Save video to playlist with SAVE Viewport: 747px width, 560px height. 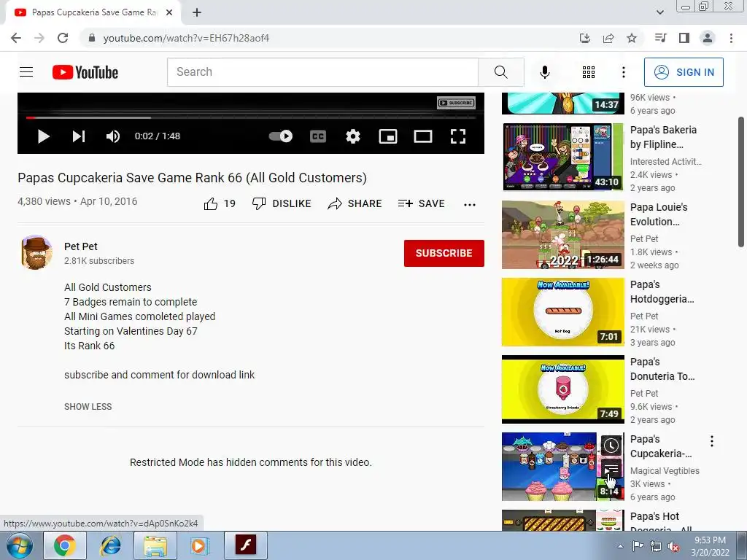pos(421,204)
